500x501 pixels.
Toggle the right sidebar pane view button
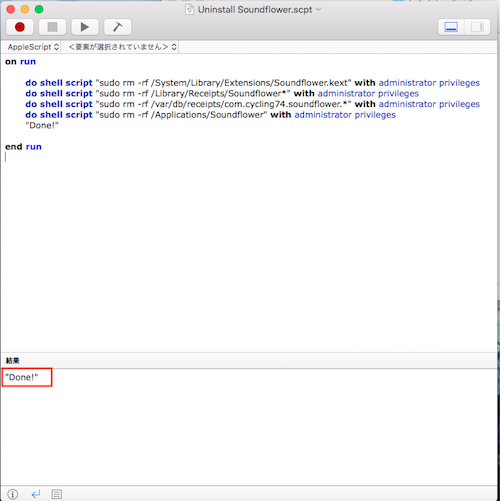(477, 27)
